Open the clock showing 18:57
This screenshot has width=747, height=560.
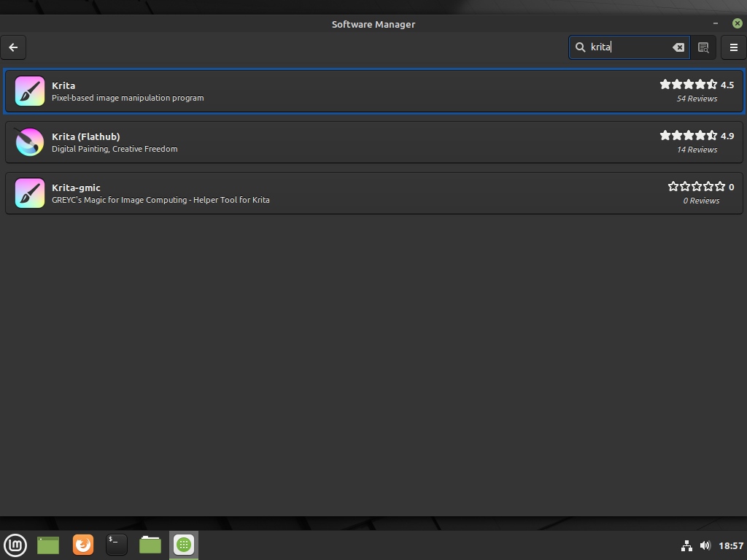point(731,545)
